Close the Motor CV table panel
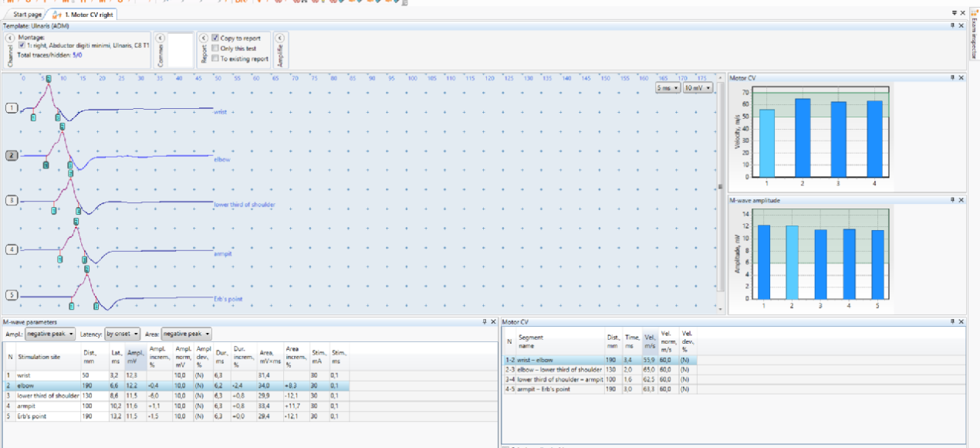 tap(961, 321)
